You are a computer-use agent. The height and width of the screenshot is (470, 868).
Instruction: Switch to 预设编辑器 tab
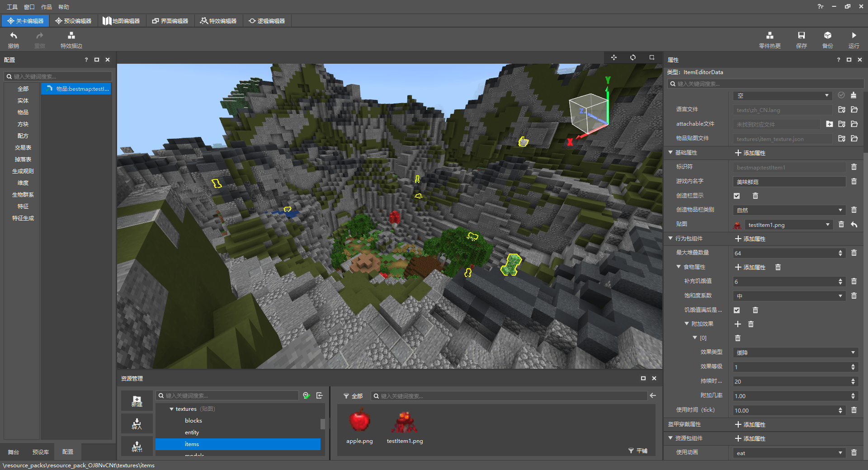[x=74, y=21]
